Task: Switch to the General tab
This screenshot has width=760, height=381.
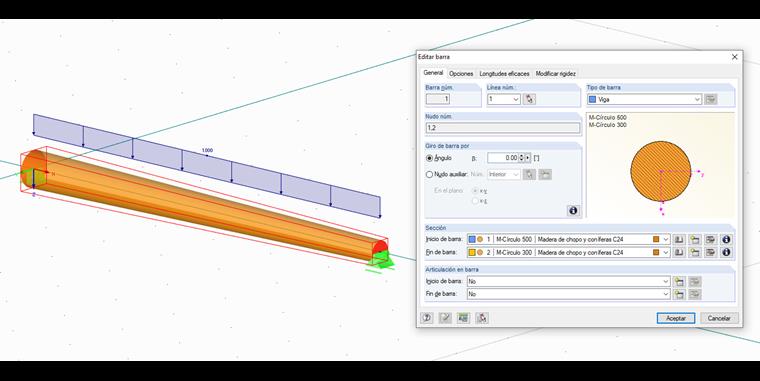Action: point(433,73)
